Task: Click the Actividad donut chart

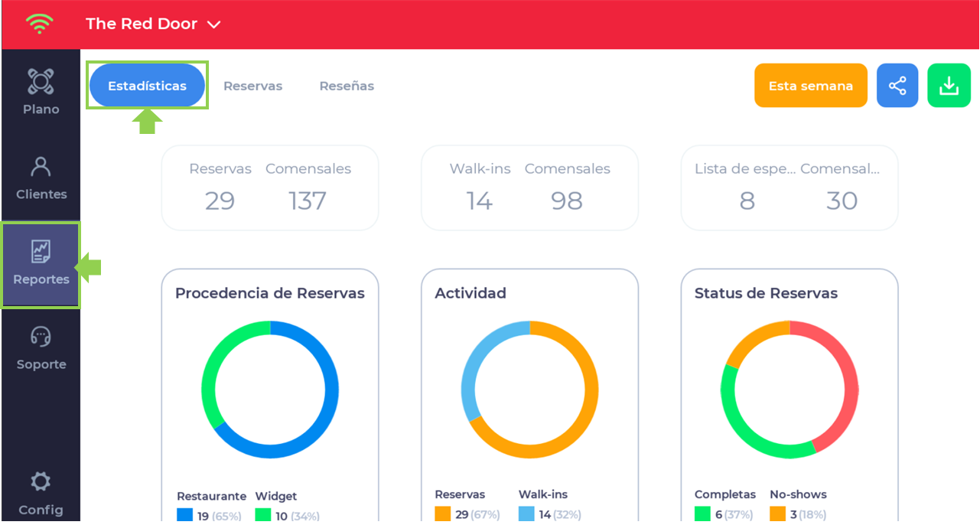Action: [x=529, y=390]
